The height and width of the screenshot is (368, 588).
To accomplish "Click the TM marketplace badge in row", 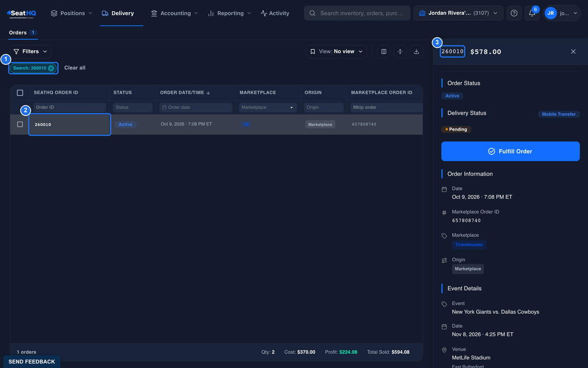I will tap(246, 125).
